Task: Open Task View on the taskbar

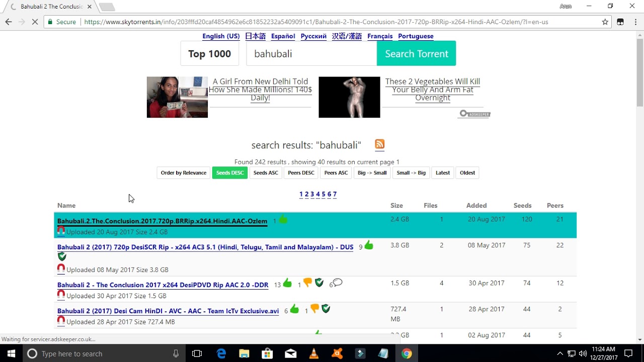Action: [x=197, y=353]
